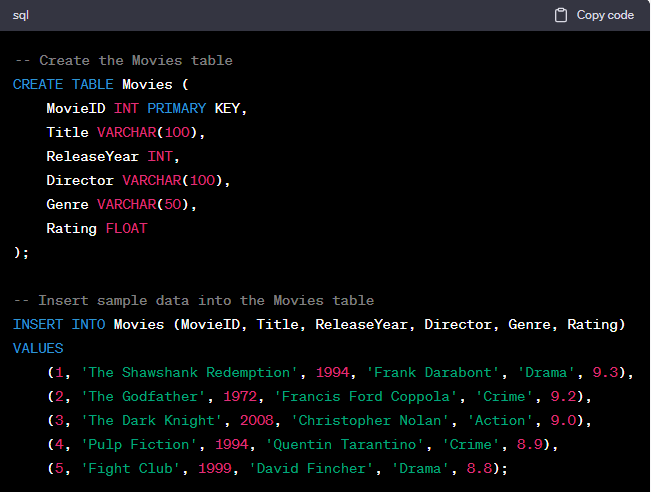Click the comment "-- Create the Movies table"

(x=123, y=61)
